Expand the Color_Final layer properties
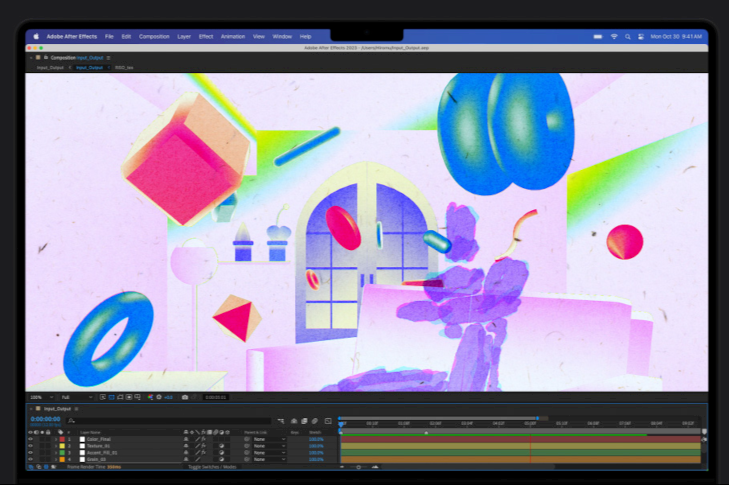Viewport: 729px width, 485px height. pos(56,439)
